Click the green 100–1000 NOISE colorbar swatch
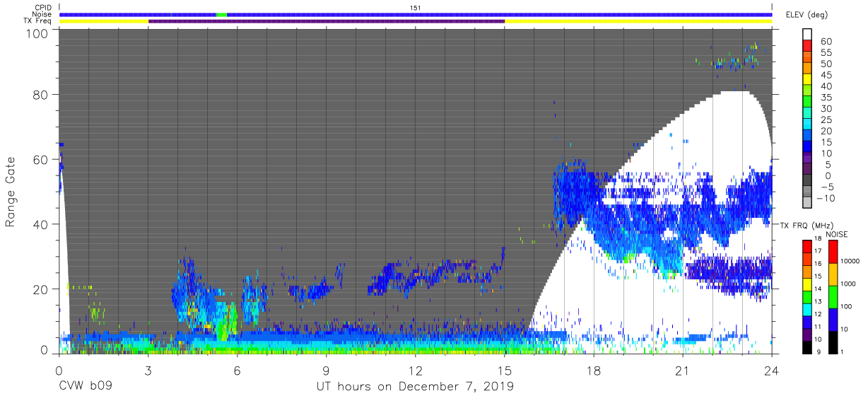868x401 pixels. click(x=835, y=297)
